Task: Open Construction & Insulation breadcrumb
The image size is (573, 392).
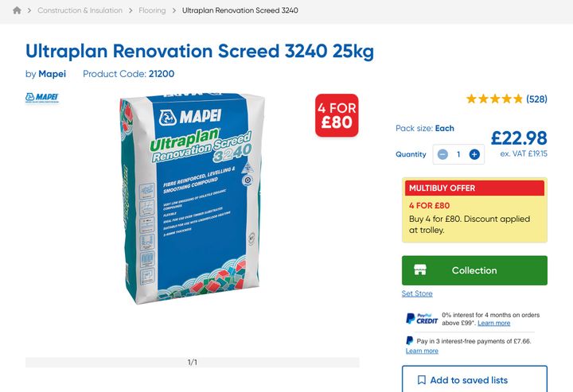Action: [80, 11]
